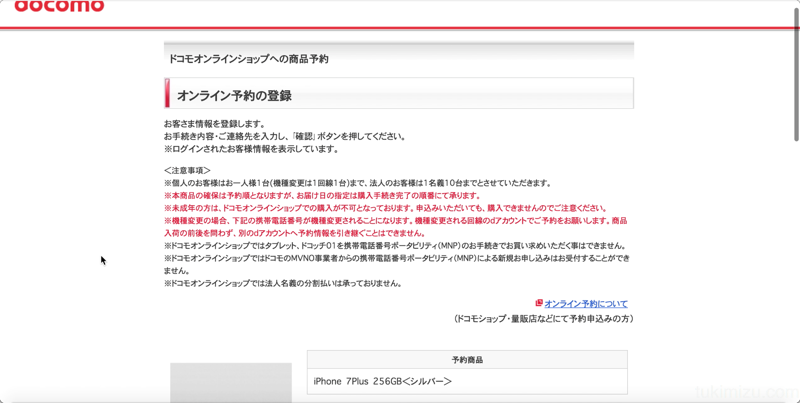Open the オンライン予約について link
Screen dimensions: 800x403
point(586,304)
